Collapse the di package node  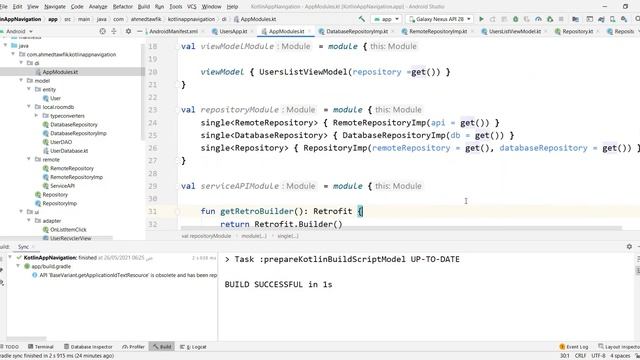click(21, 63)
